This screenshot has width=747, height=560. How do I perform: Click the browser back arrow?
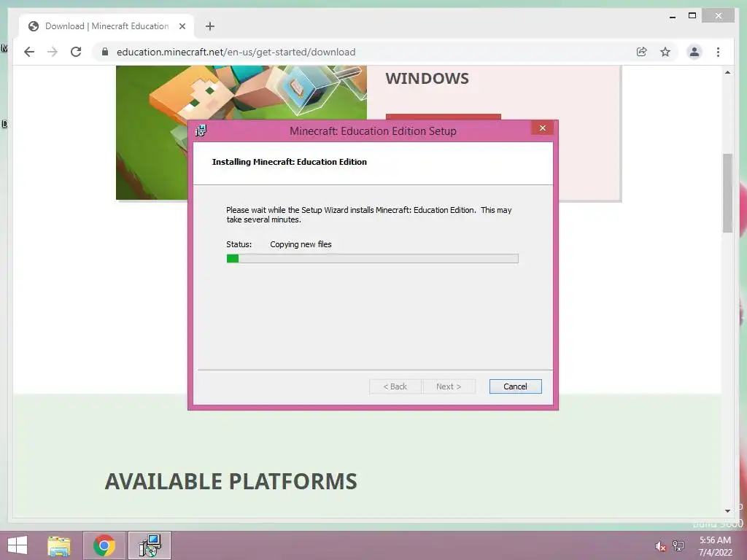(29, 52)
